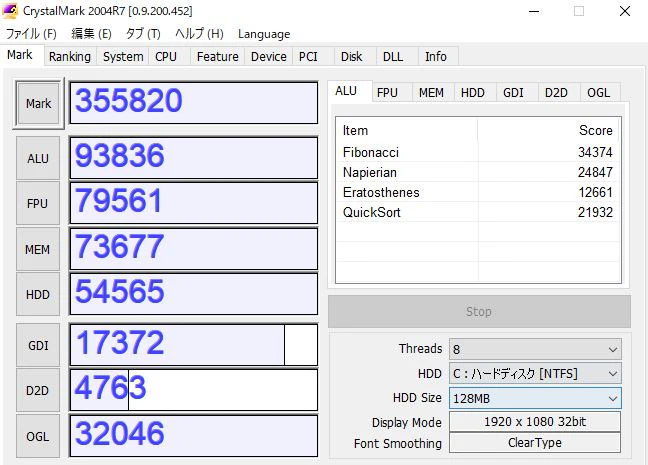Click the Display Mode 1920 x 1080 32bit field
This screenshot has width=648, height=465.
pos(535,422)
